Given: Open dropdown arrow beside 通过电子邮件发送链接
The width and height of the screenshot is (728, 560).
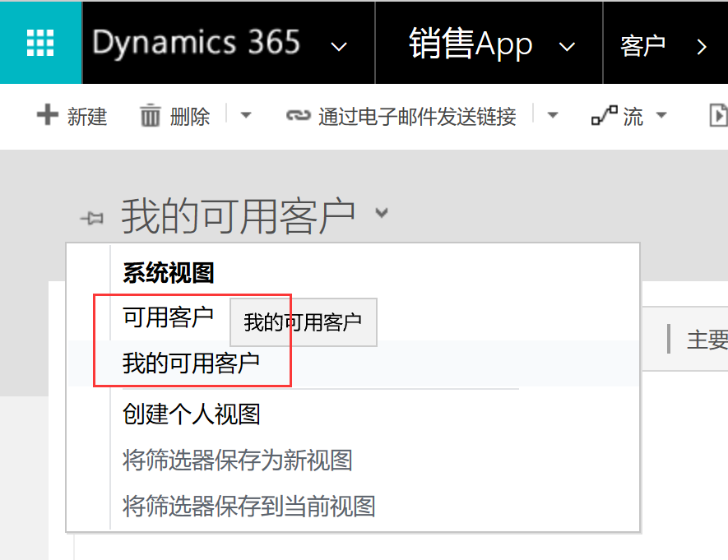Looking at the screenshot, I should 553,115.
